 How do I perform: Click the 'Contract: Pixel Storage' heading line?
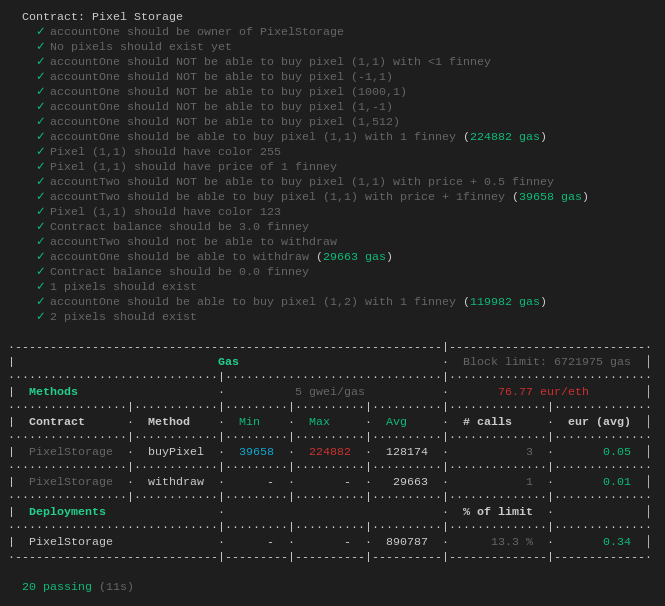pyautogui.click(x=102, y=17)
